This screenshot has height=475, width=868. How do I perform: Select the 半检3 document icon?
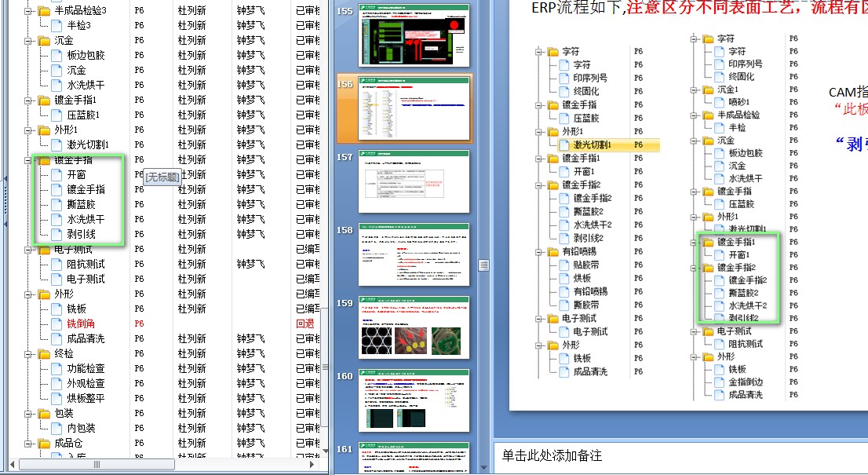click(57, 25)
